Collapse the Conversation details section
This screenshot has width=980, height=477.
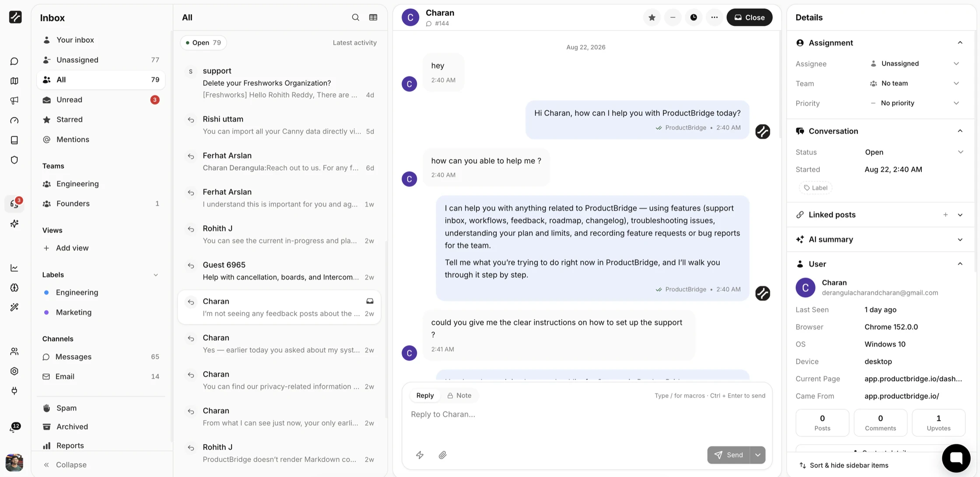coord(960,131)
